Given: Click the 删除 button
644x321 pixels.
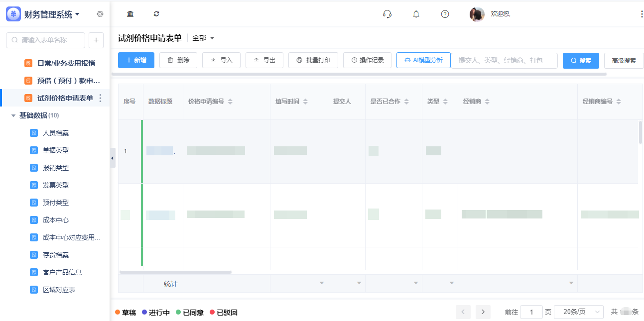Looking at the screenshot, I should [x=178, y=60].
